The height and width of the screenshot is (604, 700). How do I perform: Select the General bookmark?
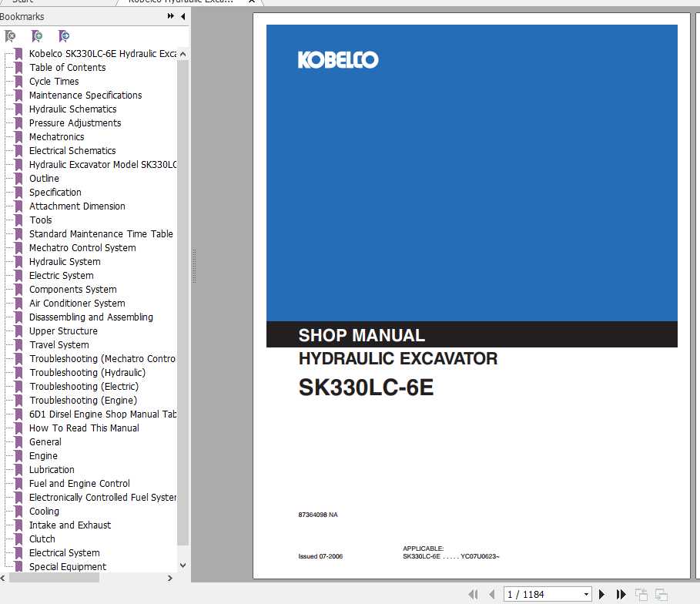[x=45, y=441]
